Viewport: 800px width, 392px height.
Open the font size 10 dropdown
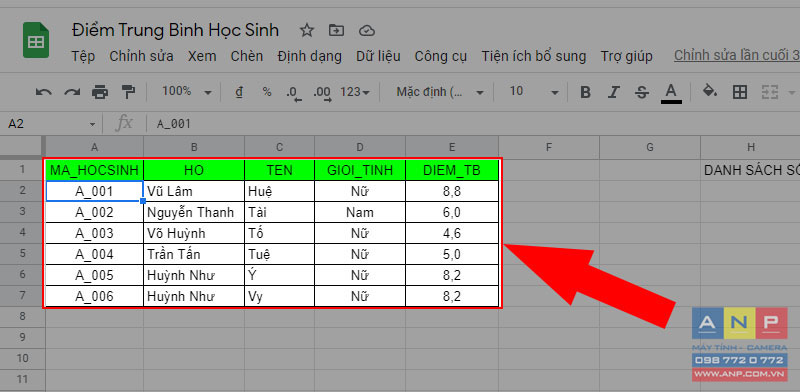pos(534,92)
